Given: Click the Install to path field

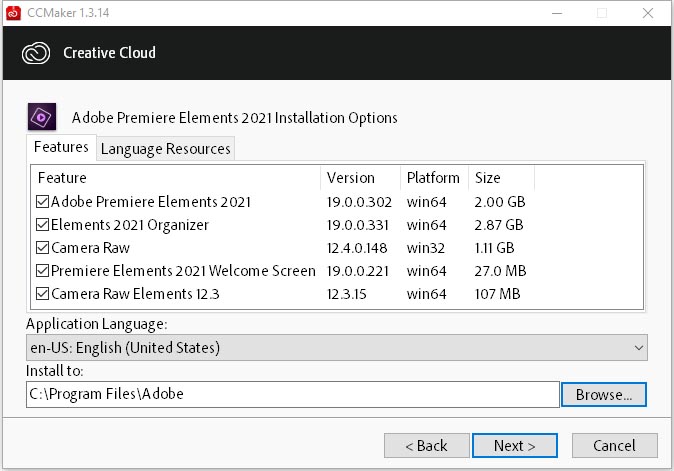Looking at the screenshot, I should coord(293,394).
